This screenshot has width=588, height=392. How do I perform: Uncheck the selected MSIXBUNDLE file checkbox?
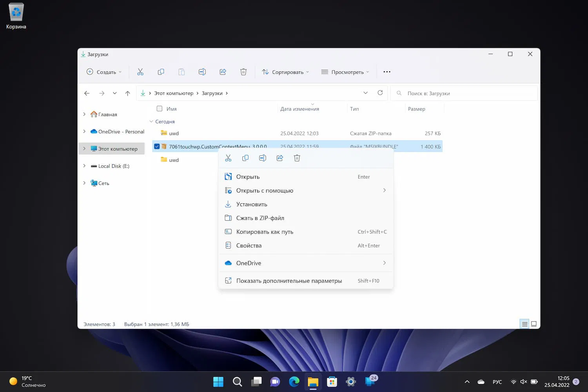tap(157, 147)
